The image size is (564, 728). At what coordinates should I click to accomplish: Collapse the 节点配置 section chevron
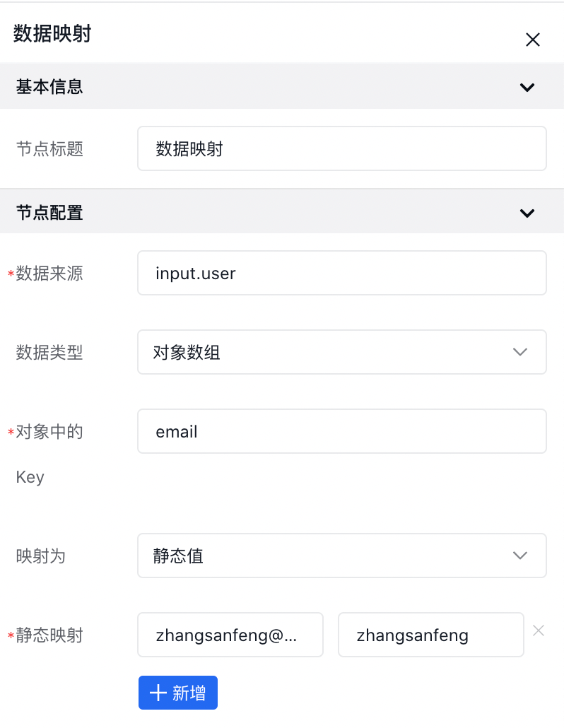(527, 213)
